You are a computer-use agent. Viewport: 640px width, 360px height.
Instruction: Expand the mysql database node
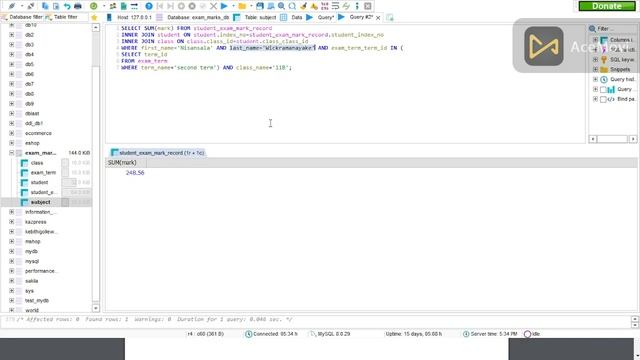[x=11, y=261]
